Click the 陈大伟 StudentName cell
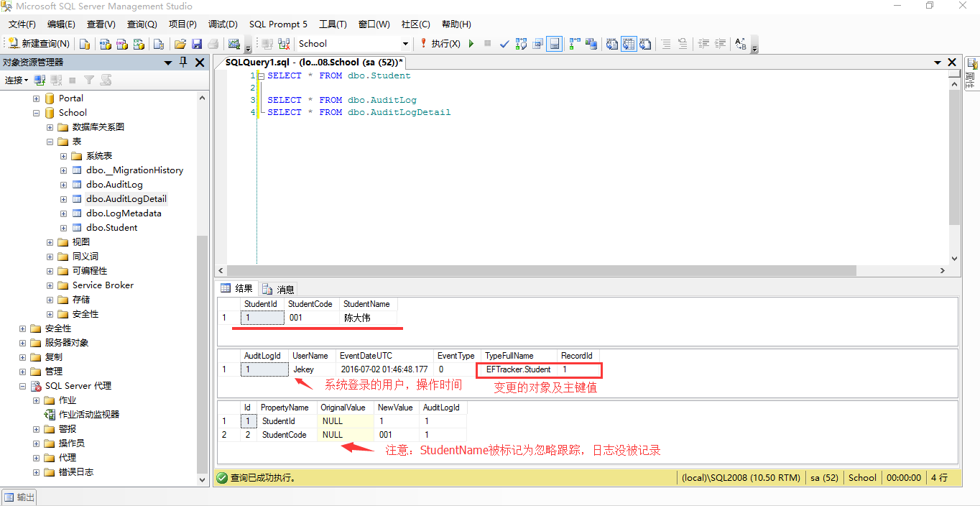Viewport: 980px width, 506px height. tap(369, 318)
